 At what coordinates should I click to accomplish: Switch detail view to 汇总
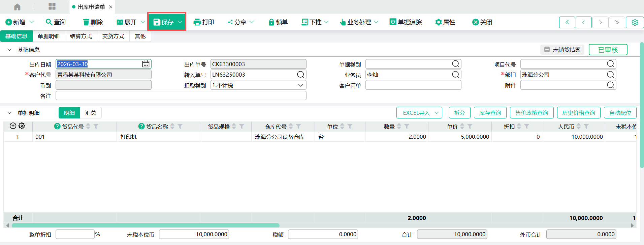(x=91, y=113)
